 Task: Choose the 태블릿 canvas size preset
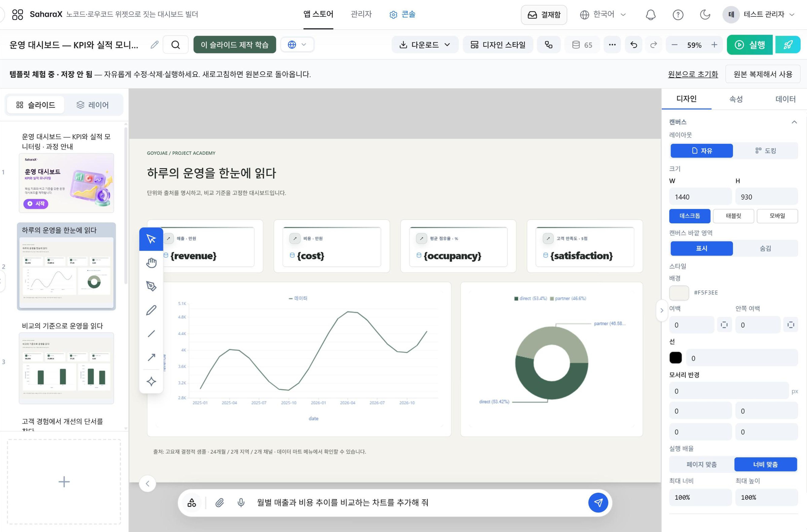click(733, 216)
